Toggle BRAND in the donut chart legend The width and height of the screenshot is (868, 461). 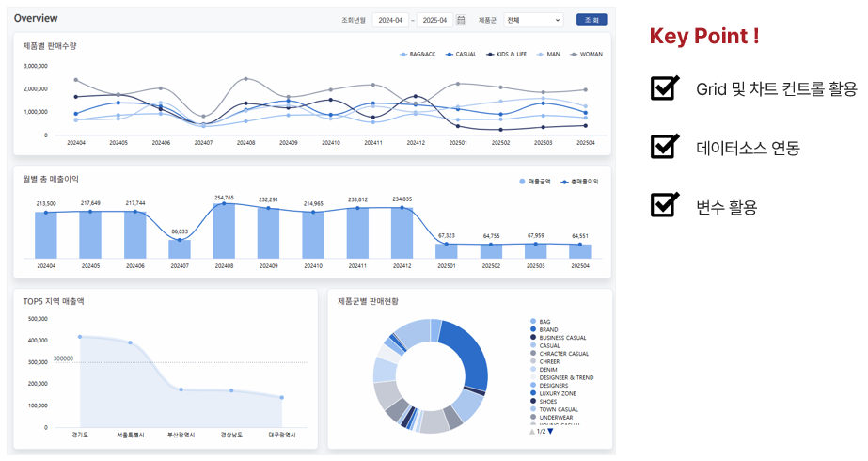click(544, 329)
